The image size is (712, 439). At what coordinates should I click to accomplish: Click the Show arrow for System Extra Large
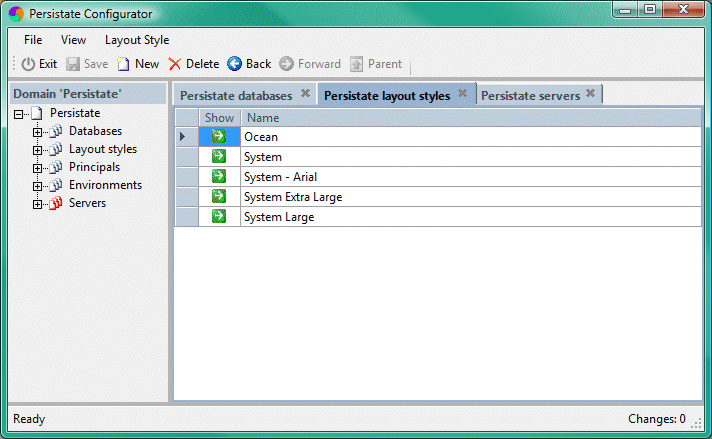click(219, 197)
